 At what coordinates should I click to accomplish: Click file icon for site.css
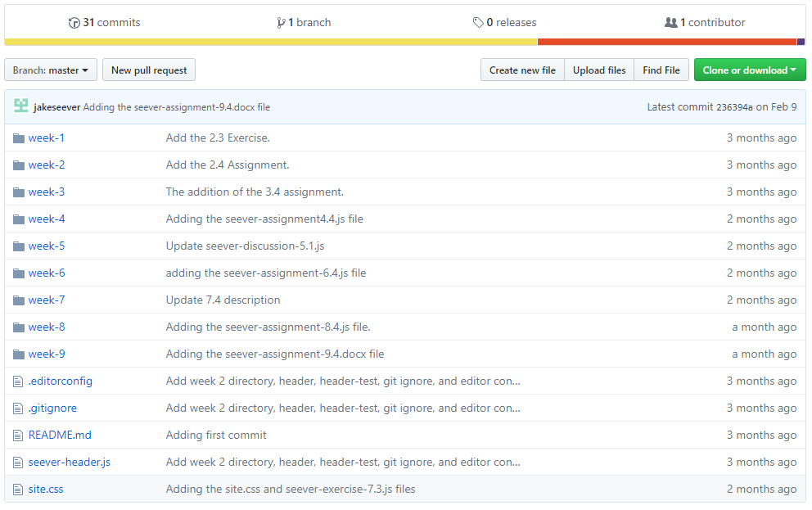(18, 490)
